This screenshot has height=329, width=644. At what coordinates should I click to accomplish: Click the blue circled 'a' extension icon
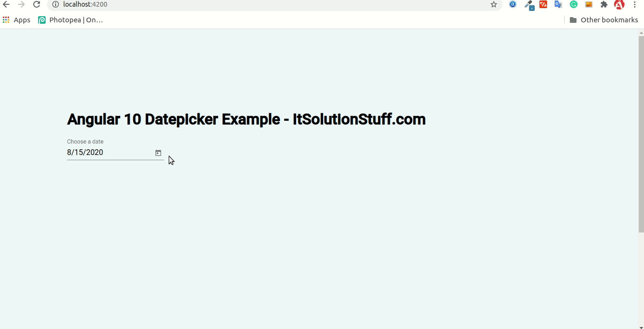pyautogui.click(x=513, y=4)
